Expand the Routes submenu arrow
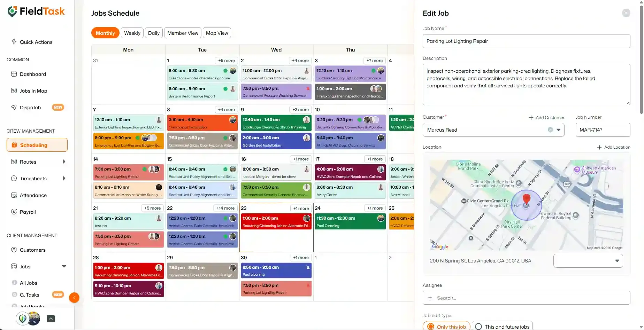This screenshot has height=330, width=644. pos(64,162)
